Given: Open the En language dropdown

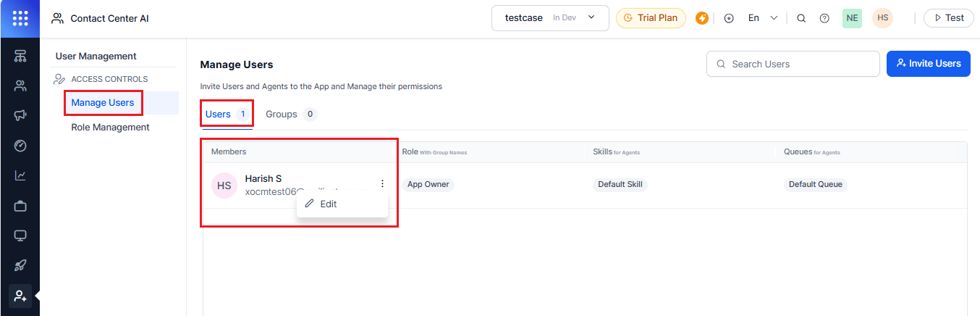Looking at the screenshot, I should [x=762, y=18].
